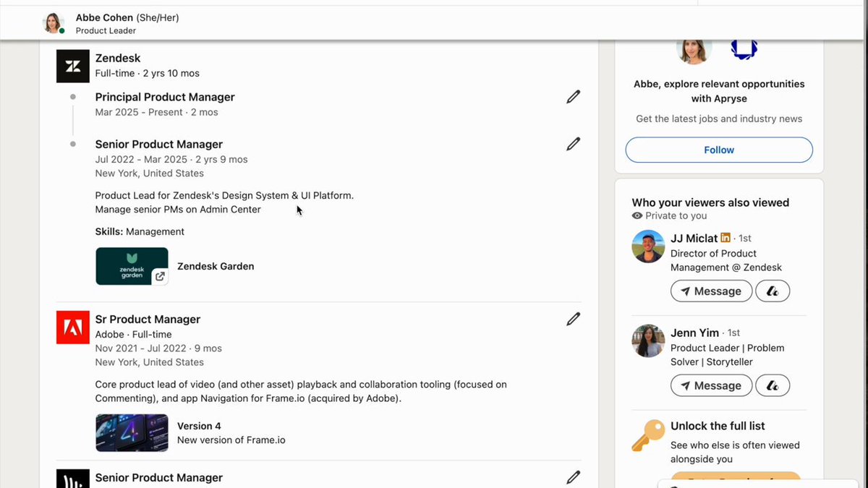Open JJ Miclat's profile name
The height and width of the screenshot is (488, 868).
click(694, 238)
